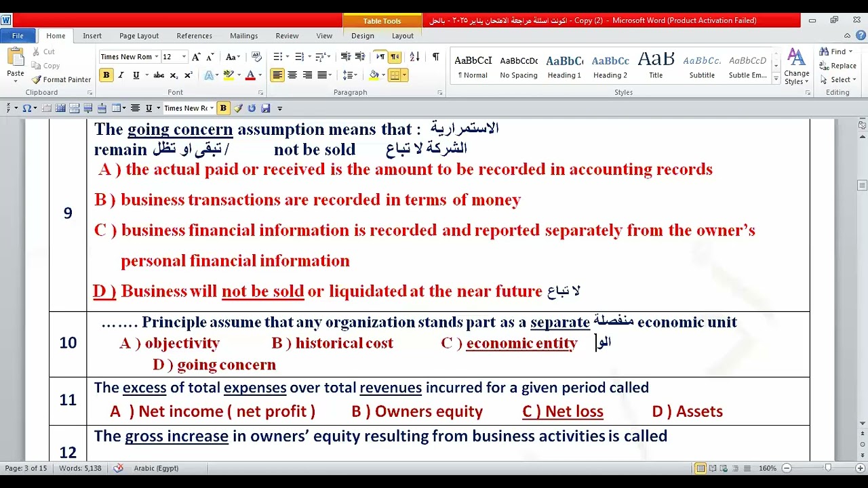
Task: Click the 160% zoom level
Action: [768, 468]
